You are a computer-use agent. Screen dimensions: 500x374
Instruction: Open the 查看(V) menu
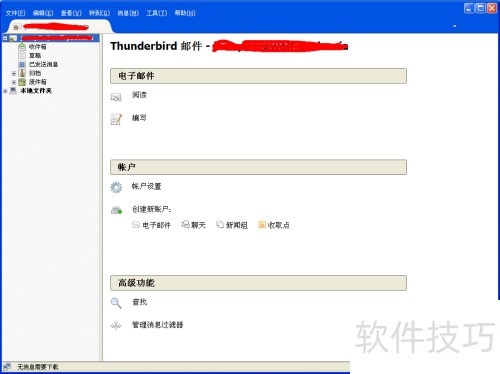pyautogui.click(x=71, y=13)
